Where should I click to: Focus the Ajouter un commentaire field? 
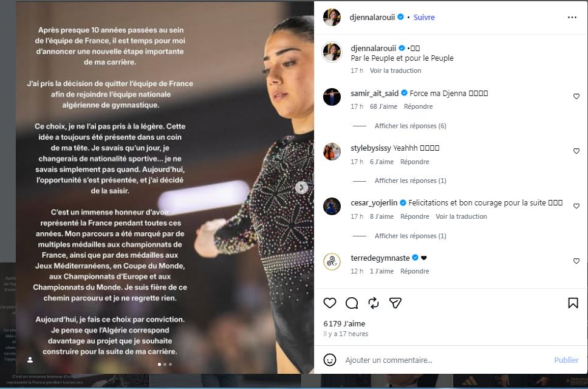click(x=446, y=360)
